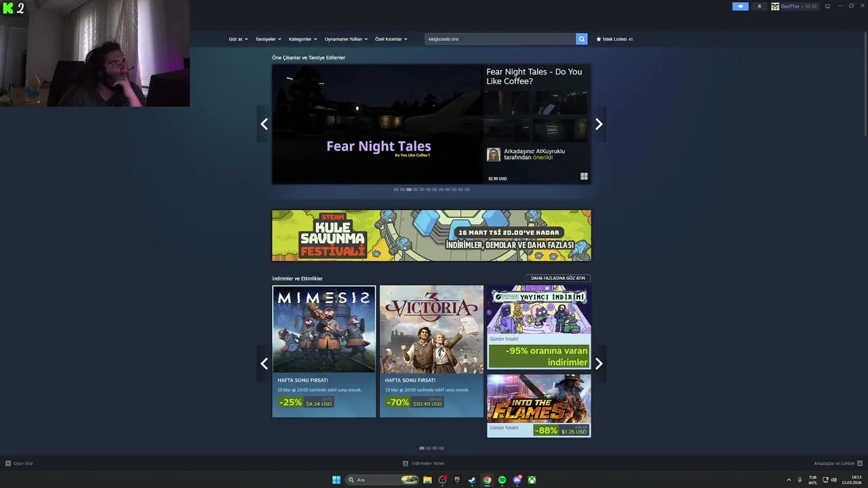The width and height of the screenshot is (868, 488).
Task: Open Epic Games Launcher taskbar icon
Action: tap(457, 480)
